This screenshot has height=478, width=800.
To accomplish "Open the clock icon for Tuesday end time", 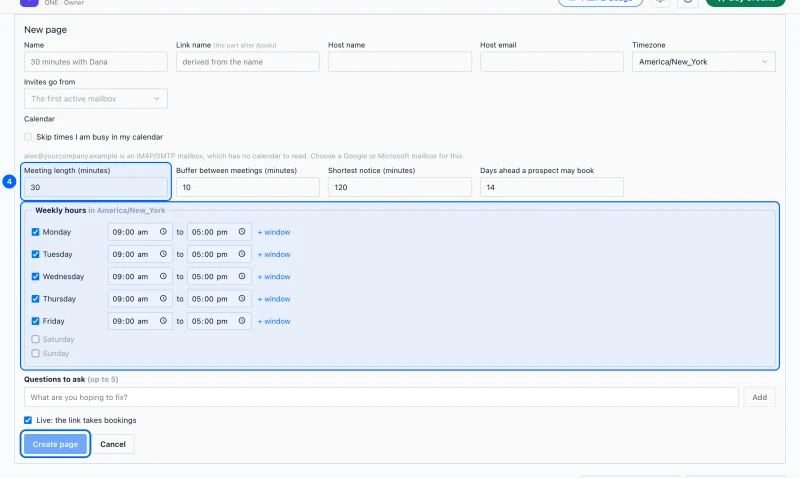I will coord(242,254).
